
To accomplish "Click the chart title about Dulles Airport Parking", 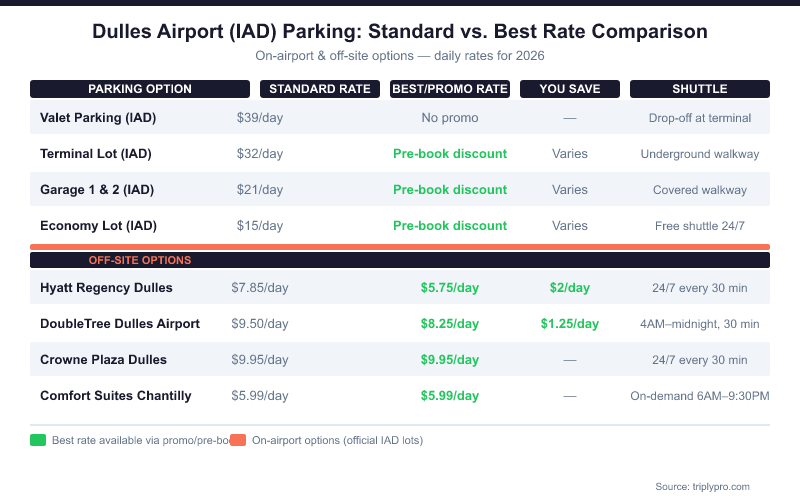I will coord(400,31).
